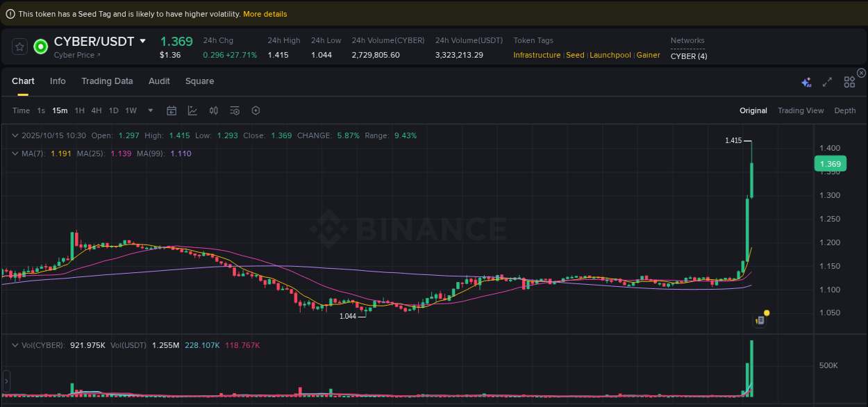Collapse the MA indicators row chevron
This screenshot has height=407, width=868.
15,153
